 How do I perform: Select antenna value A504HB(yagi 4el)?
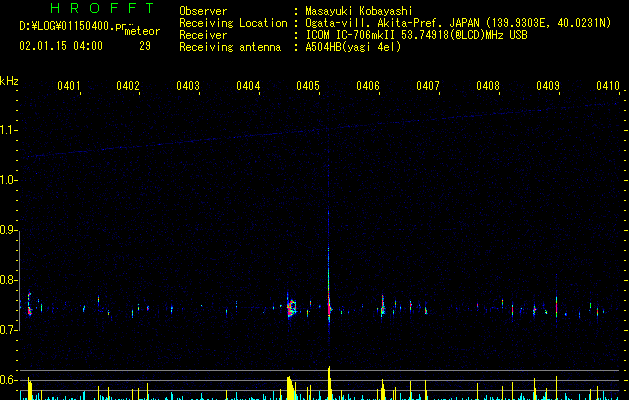tap(353, 47)
